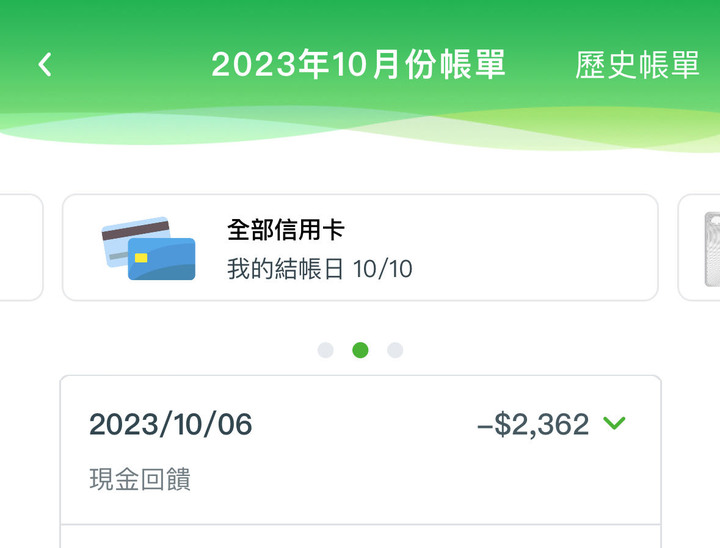Jump to third carousel page dot
Screen dimensions: 720x548
click(395, 350)
